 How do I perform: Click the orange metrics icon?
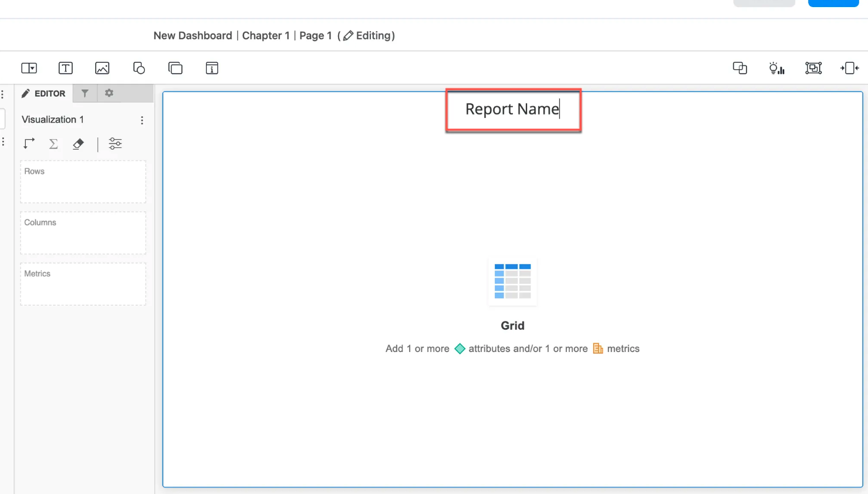[597, 348]
